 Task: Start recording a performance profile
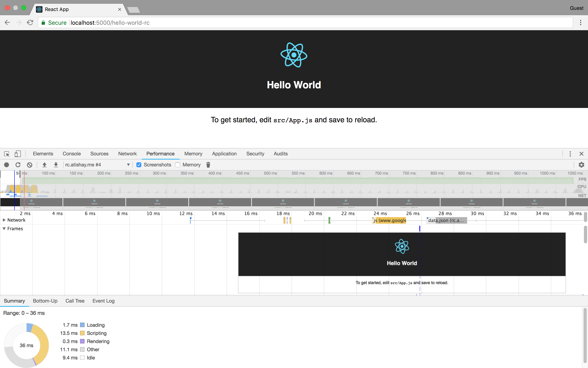click(x=7, y=165)
